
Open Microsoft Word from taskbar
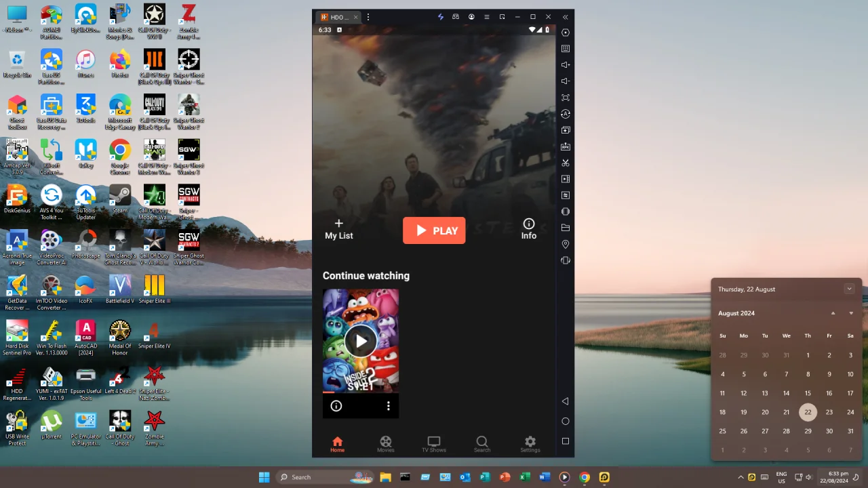tap(545, 477)
